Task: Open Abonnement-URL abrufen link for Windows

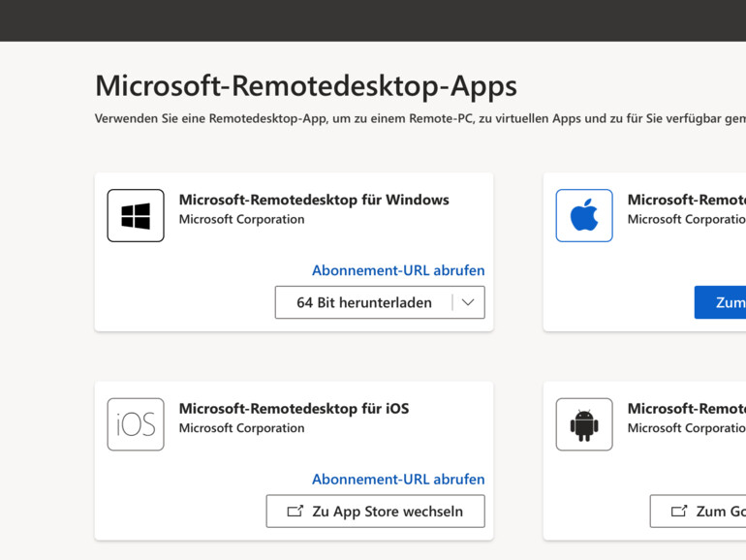Action: click(x=398, y=270)
